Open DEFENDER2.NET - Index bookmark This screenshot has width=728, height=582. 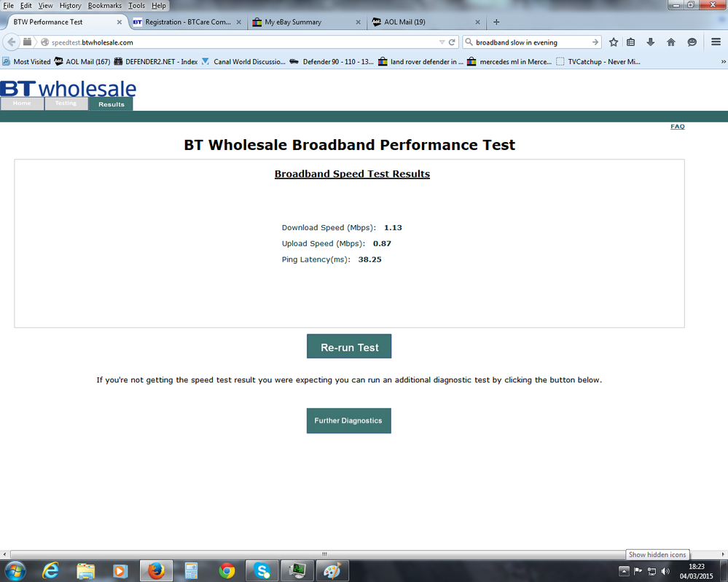pyautogui.click(x=156, y=62)
